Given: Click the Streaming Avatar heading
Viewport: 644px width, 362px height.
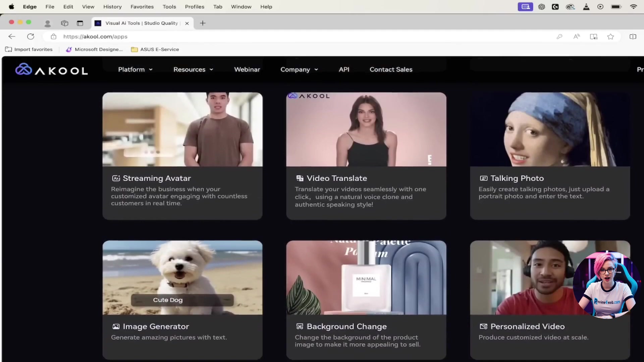Looking at the screenshot, I should pos(157,178).
